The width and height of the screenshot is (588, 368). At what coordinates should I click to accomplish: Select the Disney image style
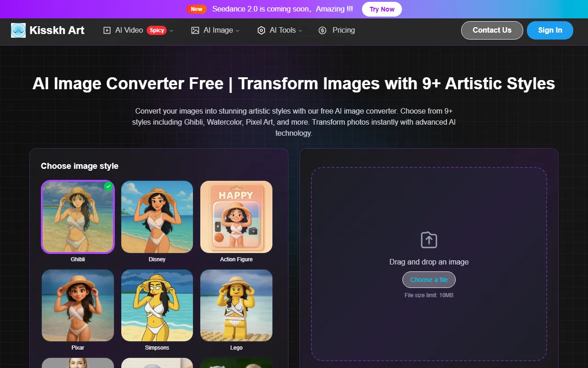[157, 217]
